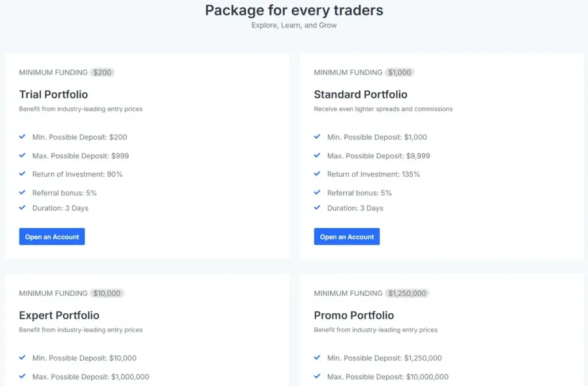Click the Explore, Learn, and Grow tagline

294,25
